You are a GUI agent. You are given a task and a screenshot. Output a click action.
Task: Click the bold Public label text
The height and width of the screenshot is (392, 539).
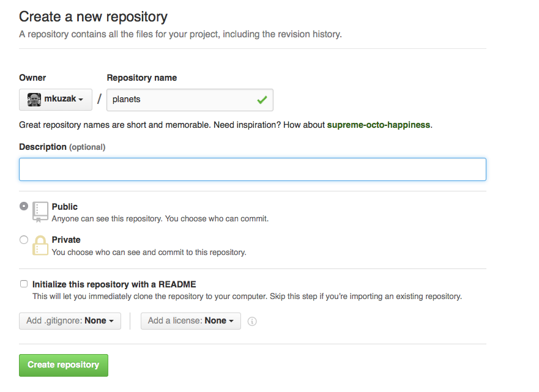coord(65,207)
